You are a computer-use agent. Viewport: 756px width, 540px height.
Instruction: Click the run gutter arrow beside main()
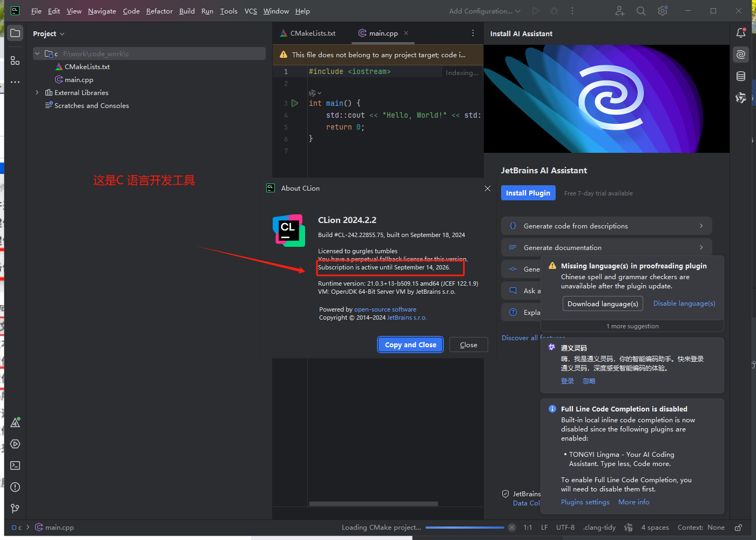pyautogui.click(x=295, y=103)
